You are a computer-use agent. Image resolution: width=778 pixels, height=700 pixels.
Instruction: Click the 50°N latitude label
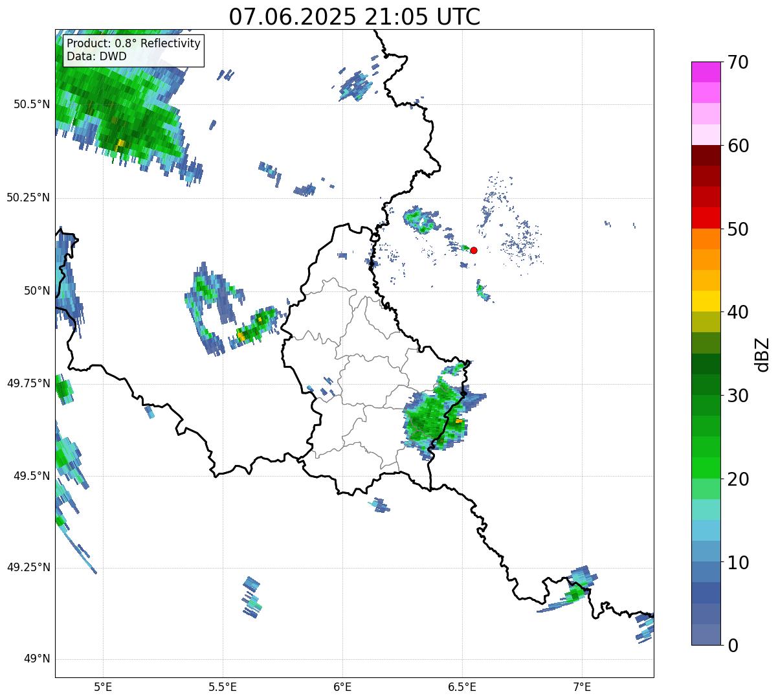click(x=36, y=291)
